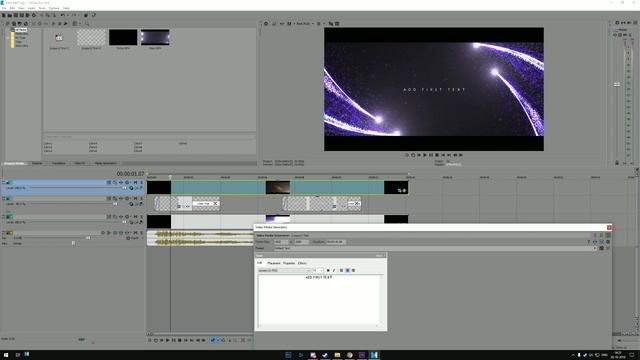Viewport: 640px width, 360px height.
Task: Switch to the Video FX tab
Action: click(80, 163)
